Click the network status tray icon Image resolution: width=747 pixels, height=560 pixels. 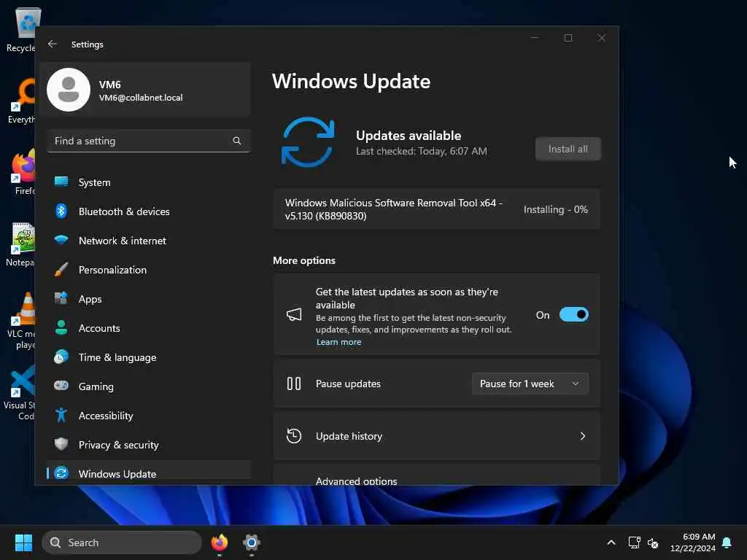pyautogui.click(x=634, y=542)
